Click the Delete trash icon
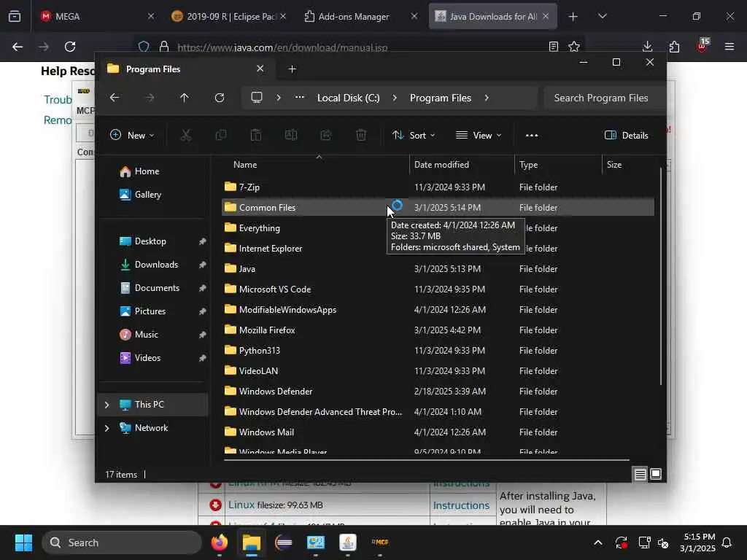 pos(361,135)
